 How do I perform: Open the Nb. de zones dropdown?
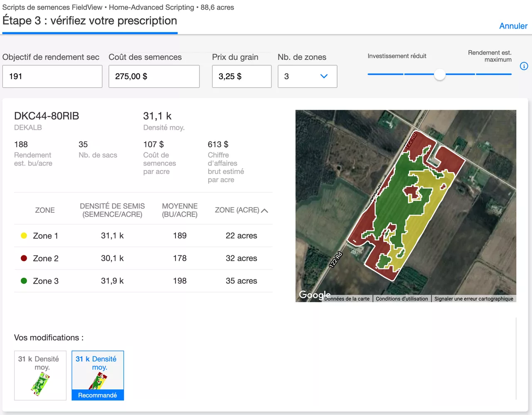[307, 77]
